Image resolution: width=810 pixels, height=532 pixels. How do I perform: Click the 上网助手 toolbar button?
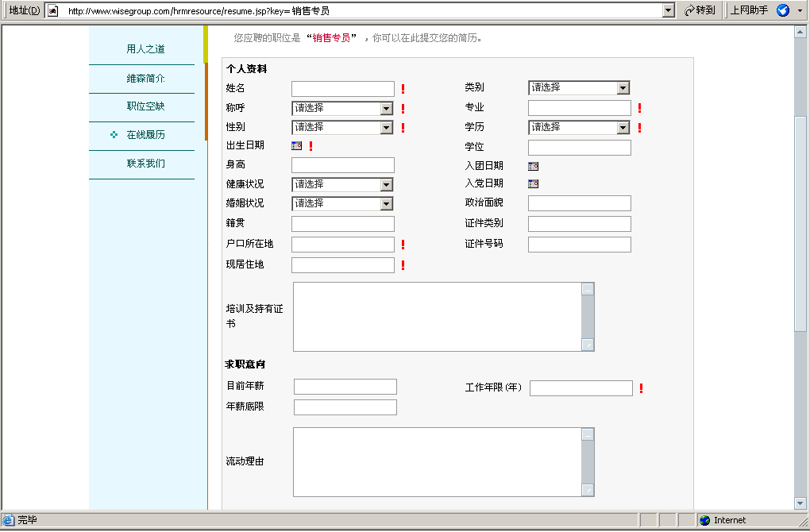point(749,10)
